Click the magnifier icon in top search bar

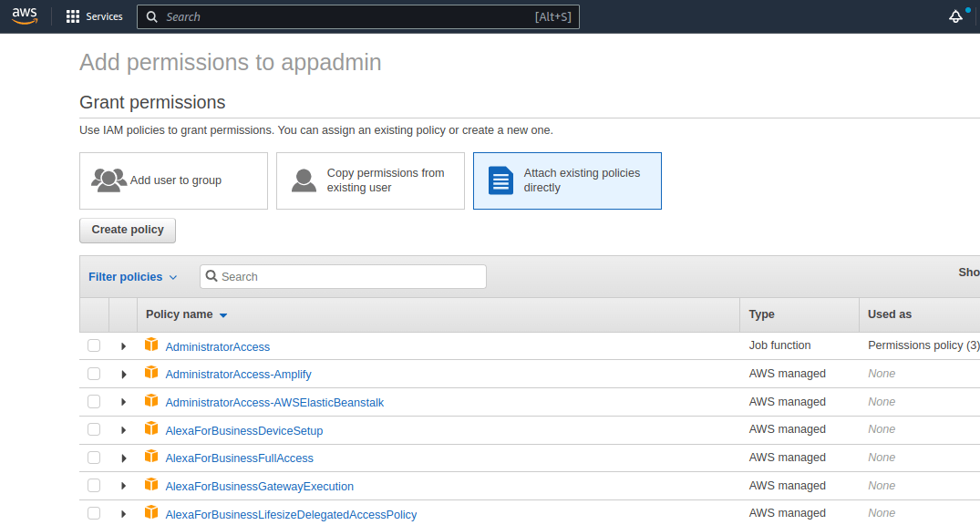coord(152,17)
